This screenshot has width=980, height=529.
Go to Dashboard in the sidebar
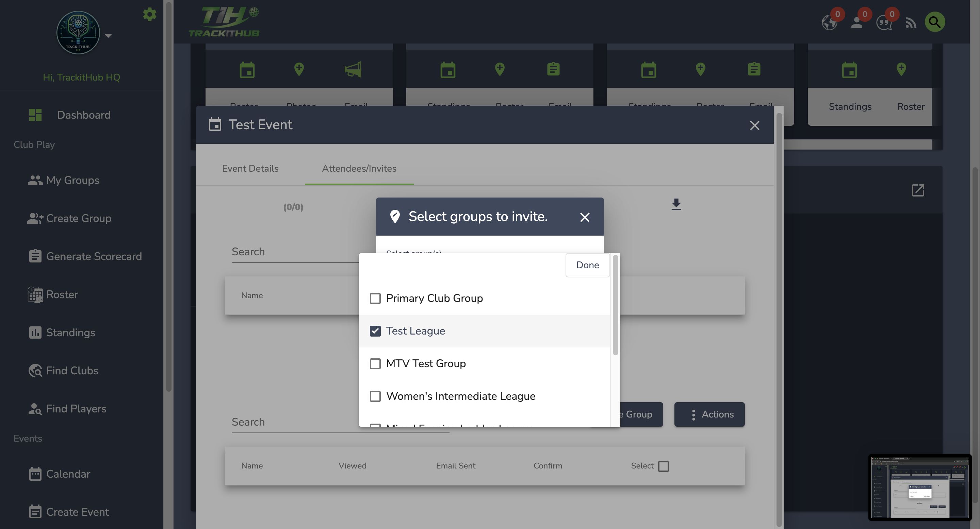(x=84, y=115)
